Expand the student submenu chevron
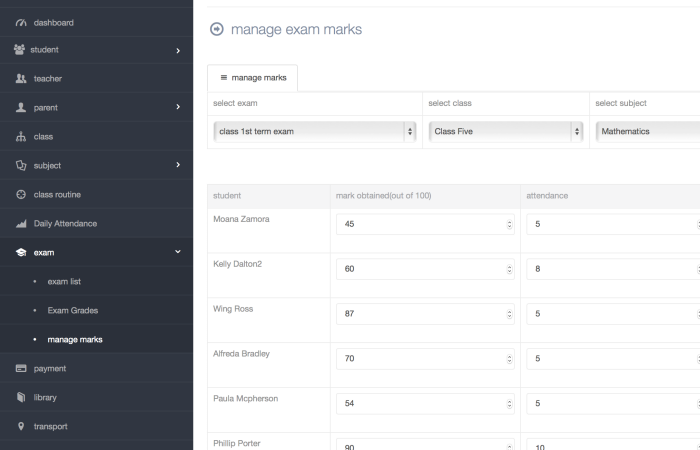 (x=178, y=50)
